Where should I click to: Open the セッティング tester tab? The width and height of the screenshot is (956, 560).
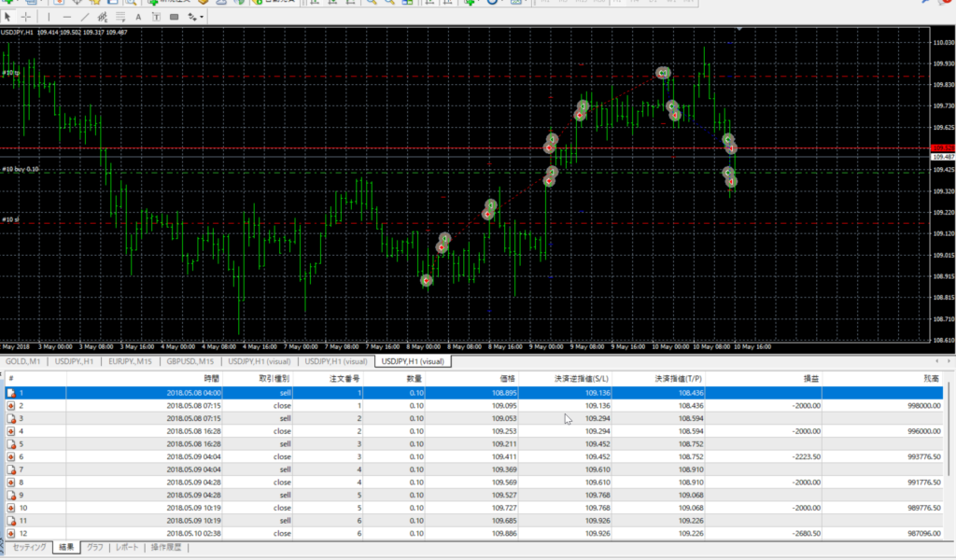29,547
